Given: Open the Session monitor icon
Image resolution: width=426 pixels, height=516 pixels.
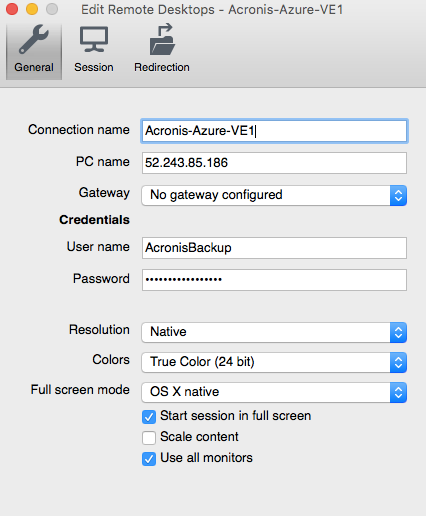Looking at the screenshot, I should [94, 40].
